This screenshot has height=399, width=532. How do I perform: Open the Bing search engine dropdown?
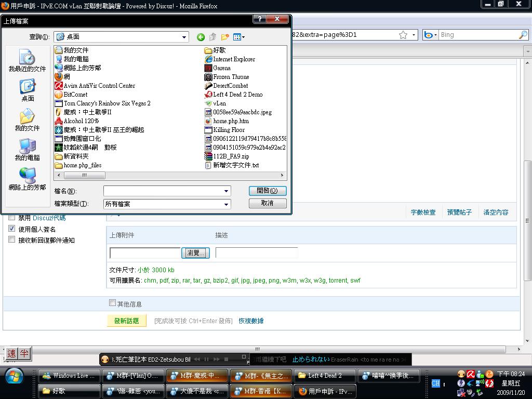pyautogui.click(x=430, y=35)
